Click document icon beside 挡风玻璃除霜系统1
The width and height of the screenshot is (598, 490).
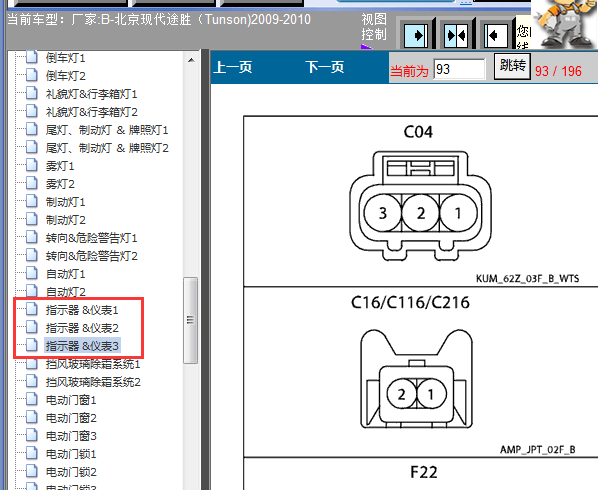pyautogui.click(x=32, y=364)
